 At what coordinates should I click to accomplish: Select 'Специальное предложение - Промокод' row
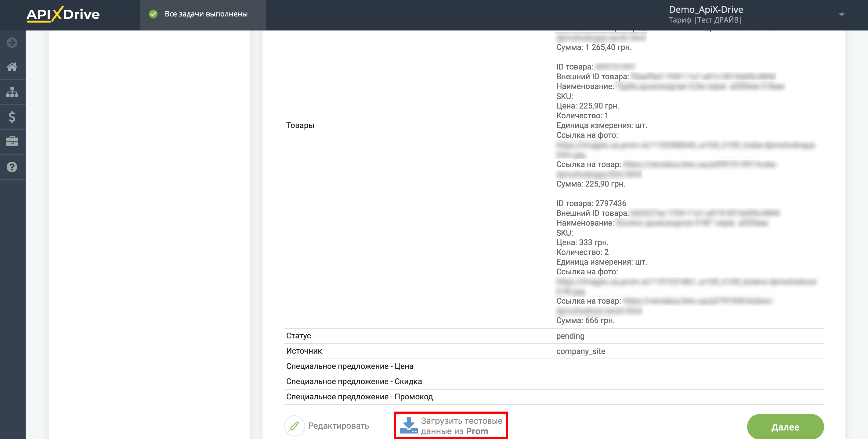coord(554,397)
